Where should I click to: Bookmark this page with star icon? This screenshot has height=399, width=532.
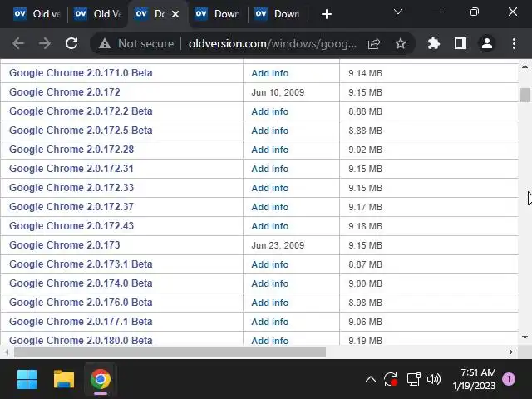click(401, 43)
